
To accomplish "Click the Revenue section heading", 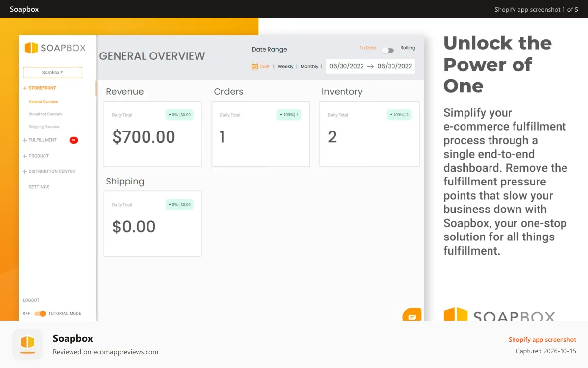I will 125,92.
